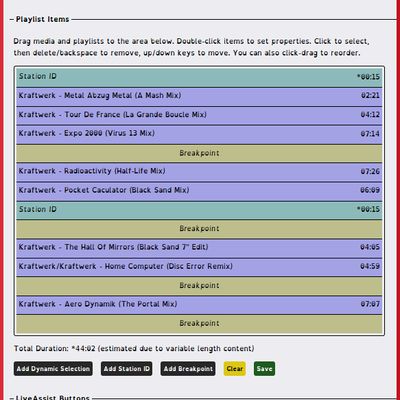Select the last Breakpoint below Aero Dynamik
Image resolution: width=400 pixels, height=400 pixels.
coord(199,324)
